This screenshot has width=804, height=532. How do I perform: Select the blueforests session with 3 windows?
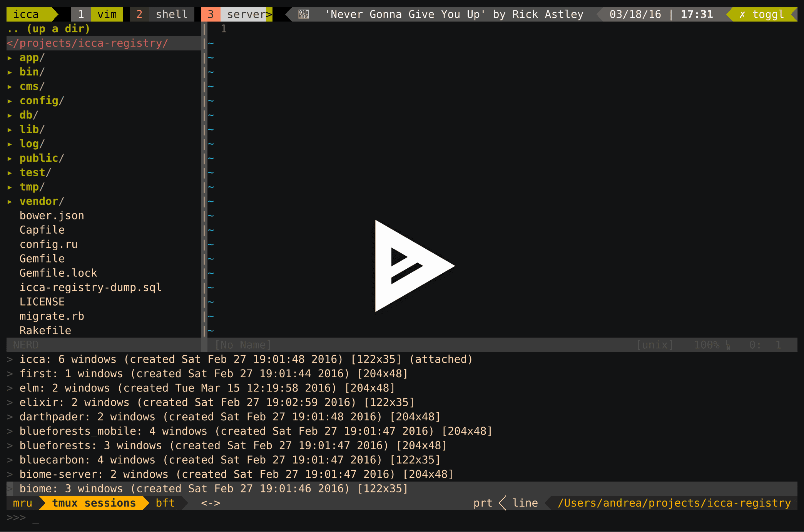pos(233,446)
